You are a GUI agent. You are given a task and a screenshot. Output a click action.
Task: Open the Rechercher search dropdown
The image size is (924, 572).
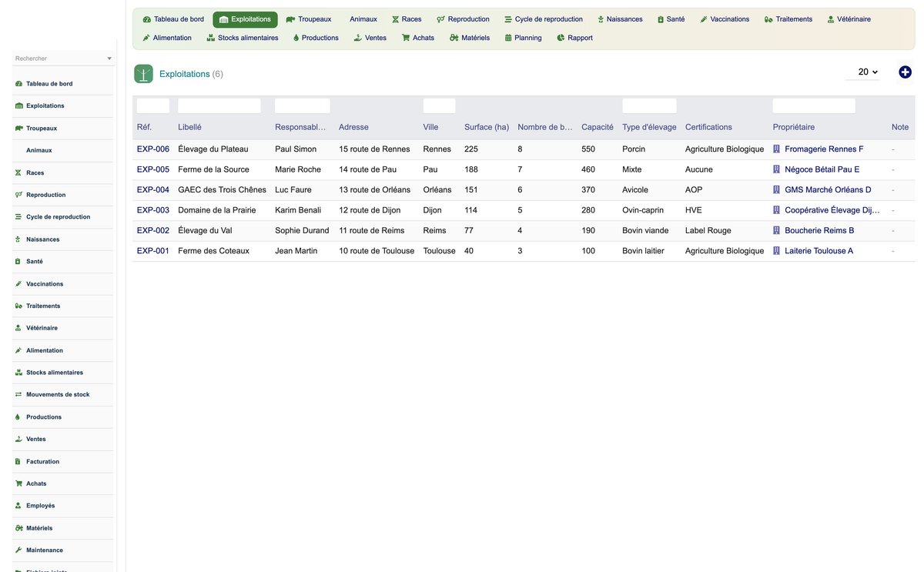point(63,59)
